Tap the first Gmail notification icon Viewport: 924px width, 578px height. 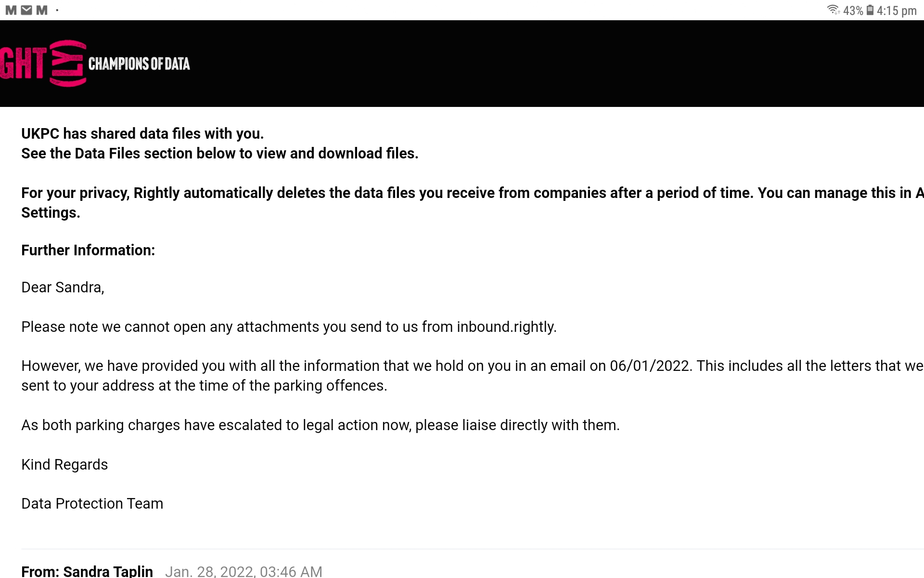(11, 10)
